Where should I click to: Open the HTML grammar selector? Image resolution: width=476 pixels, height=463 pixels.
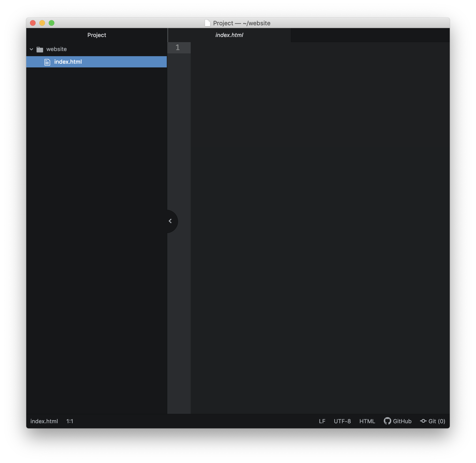367,421
